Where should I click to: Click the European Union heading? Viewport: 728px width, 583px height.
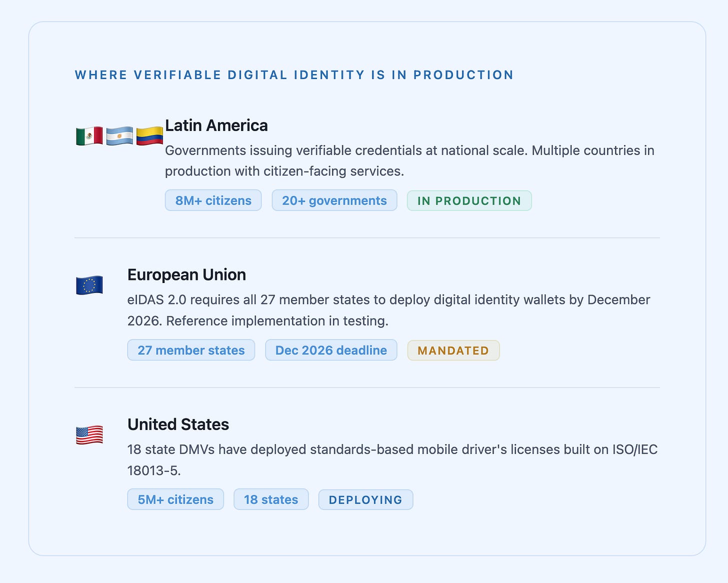(186, 274)
